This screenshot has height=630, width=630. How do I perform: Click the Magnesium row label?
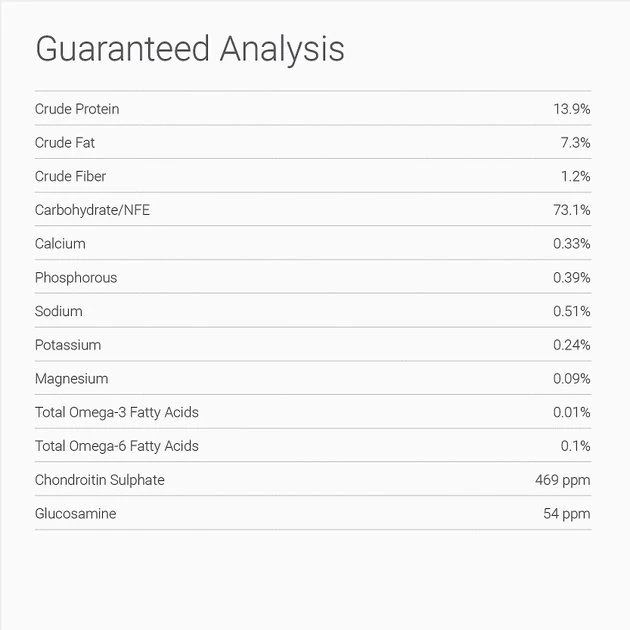pyautogui.click(x=71, y=379)
